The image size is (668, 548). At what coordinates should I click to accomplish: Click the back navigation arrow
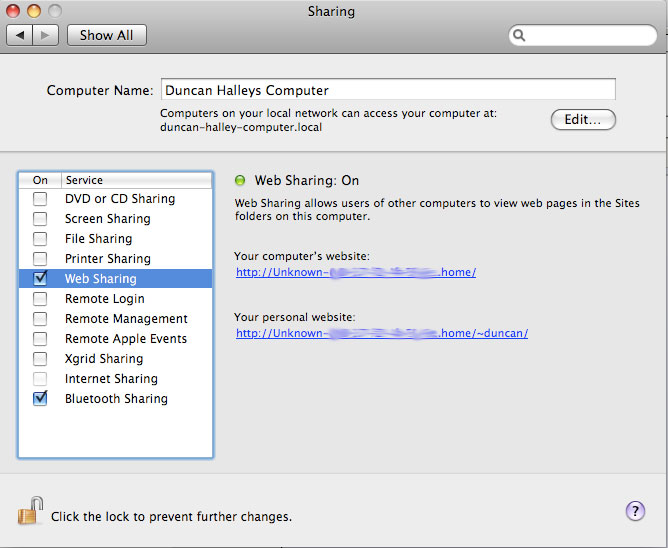pos(20,35)
